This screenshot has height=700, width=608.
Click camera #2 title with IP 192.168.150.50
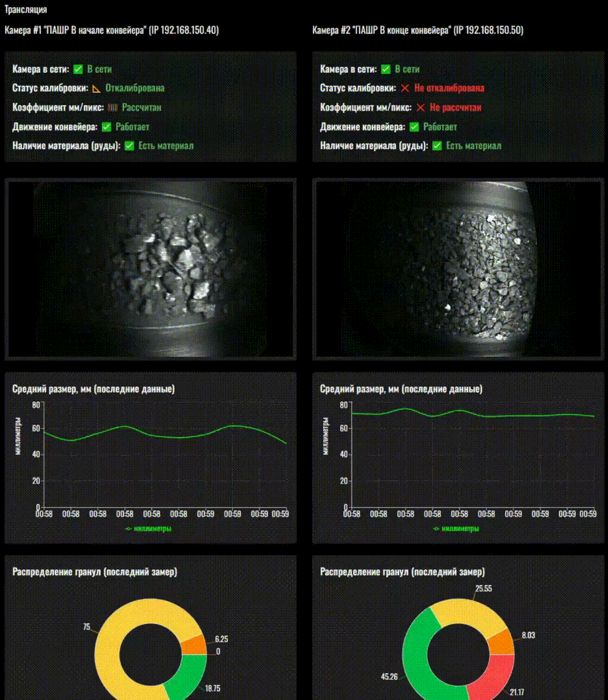(x=418, y=30)
